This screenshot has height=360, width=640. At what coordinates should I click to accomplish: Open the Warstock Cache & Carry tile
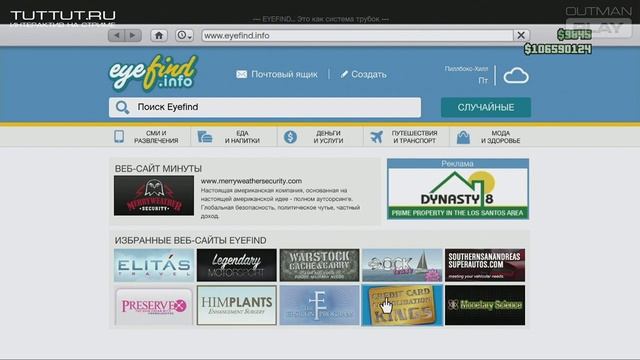click(x=320, y=265)
